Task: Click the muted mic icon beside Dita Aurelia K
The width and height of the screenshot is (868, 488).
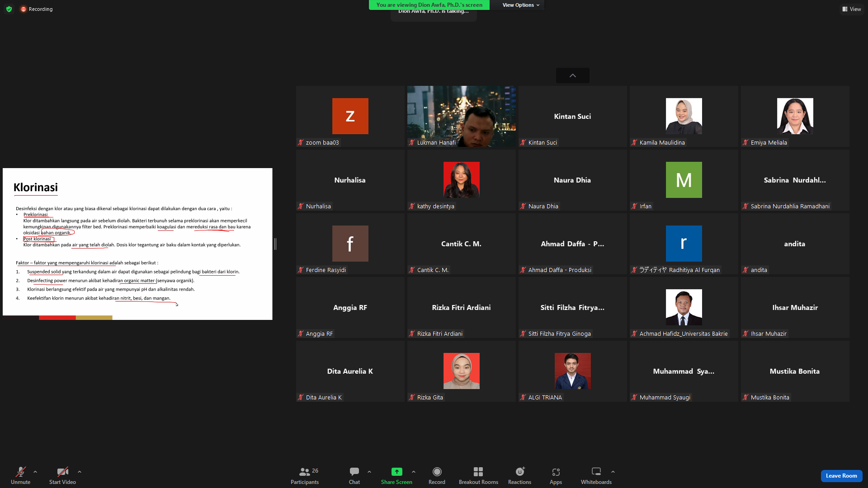Action: click(x=301, y=397)
